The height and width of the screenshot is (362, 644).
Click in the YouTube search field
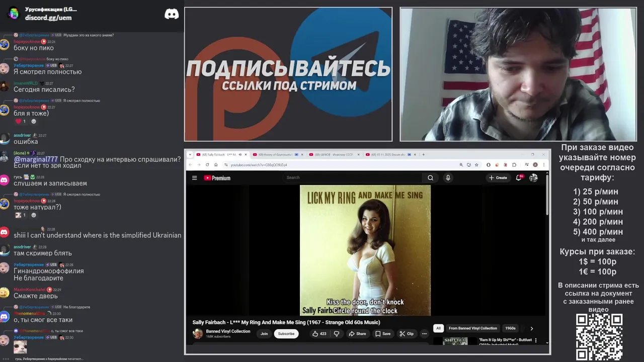[352, 177]
